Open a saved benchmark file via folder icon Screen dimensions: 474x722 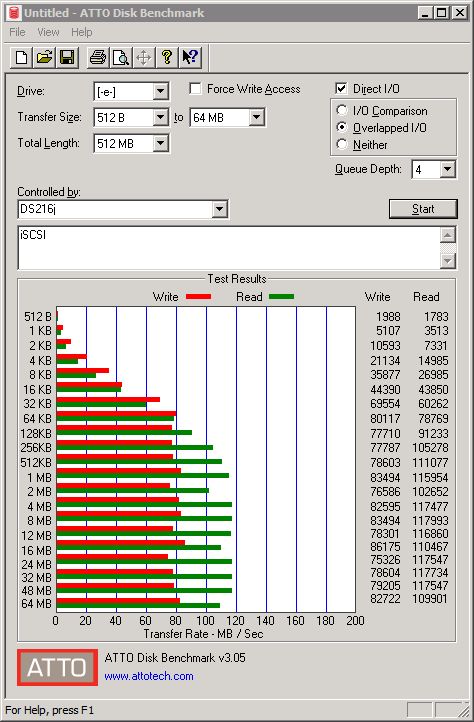(x=44, y=58)
